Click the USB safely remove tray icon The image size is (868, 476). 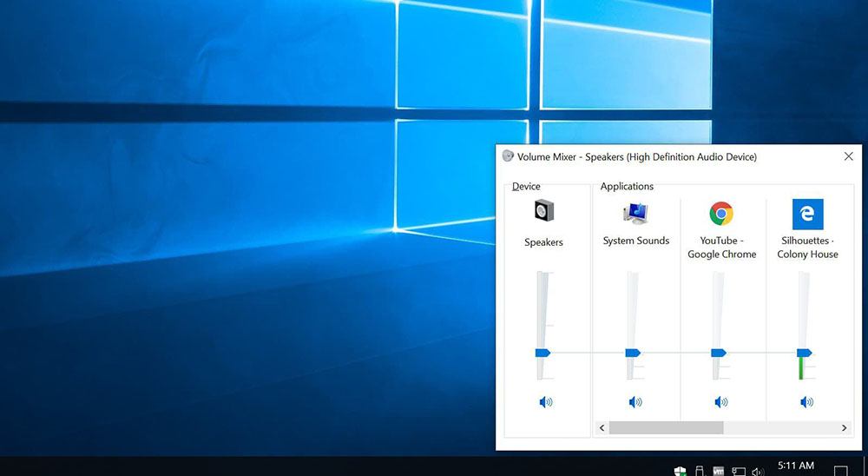tap(700, 471)
